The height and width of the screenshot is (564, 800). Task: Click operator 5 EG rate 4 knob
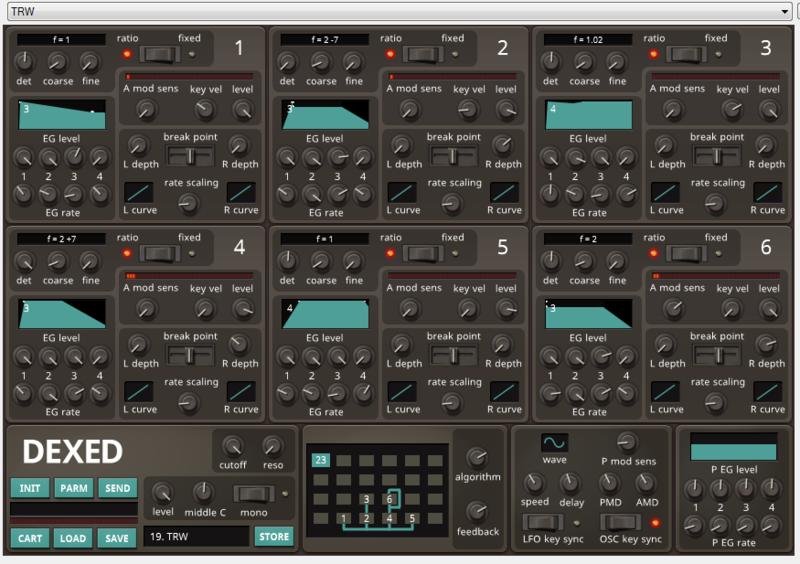pos(363,393)
